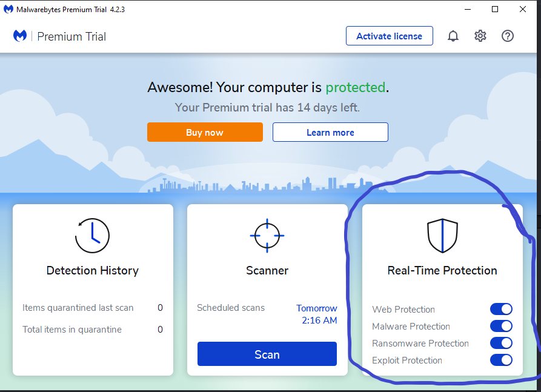This screenshot has width=541, height=392.
Task: Click the Learn more button
Action: click(330, 132)
